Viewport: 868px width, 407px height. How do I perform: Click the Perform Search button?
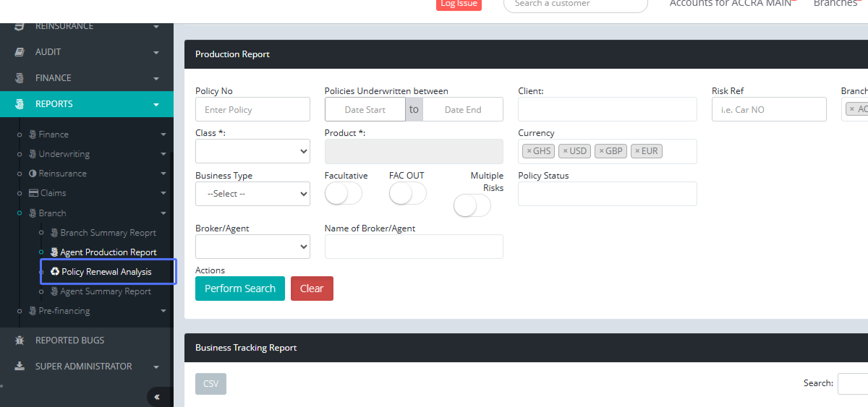coord(239,288)
